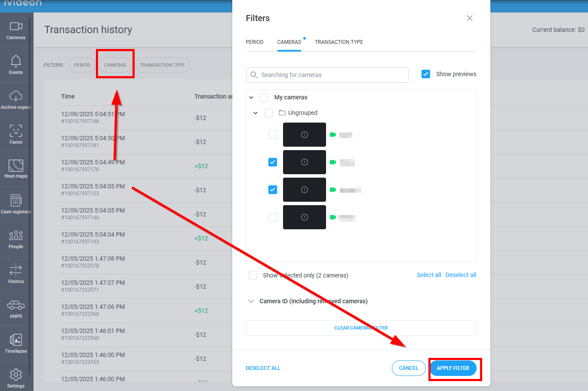
Task: Go to Archive export
Action: [16, 100]
